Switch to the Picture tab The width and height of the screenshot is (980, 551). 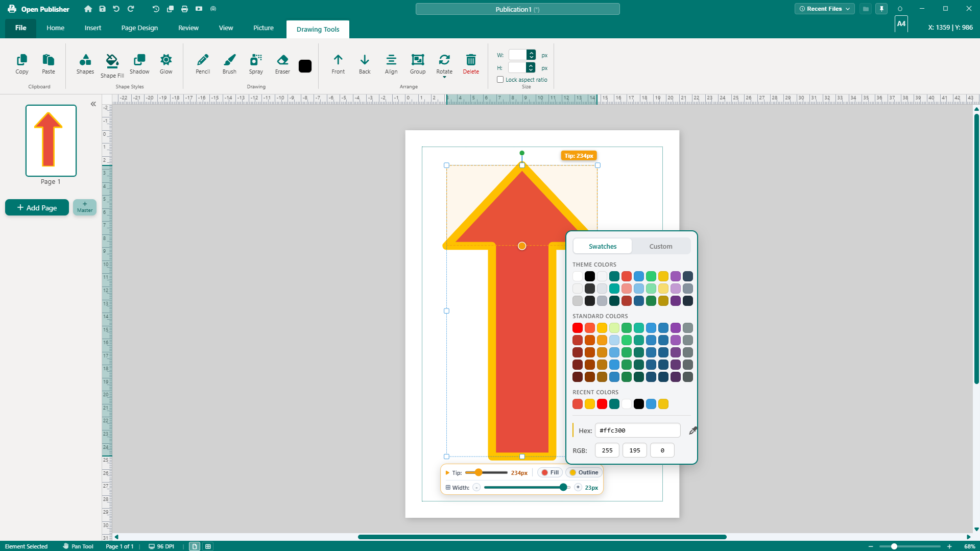click(264, 28)
